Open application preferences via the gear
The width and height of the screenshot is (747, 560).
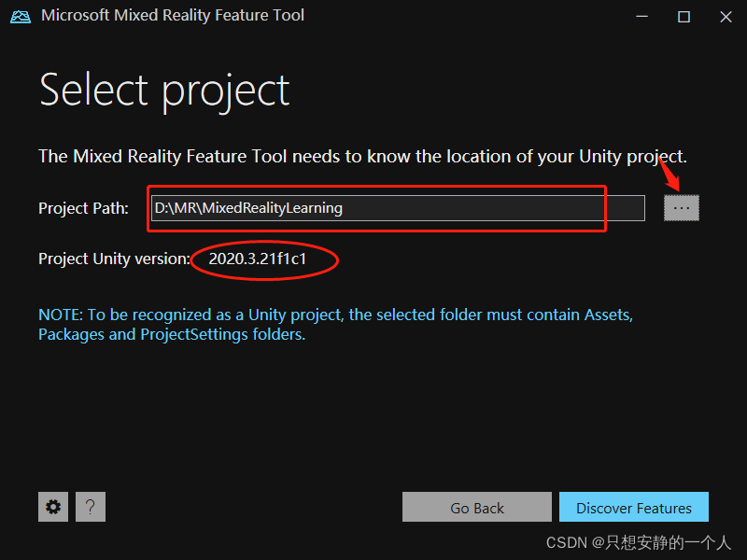(x=53, y=507)
